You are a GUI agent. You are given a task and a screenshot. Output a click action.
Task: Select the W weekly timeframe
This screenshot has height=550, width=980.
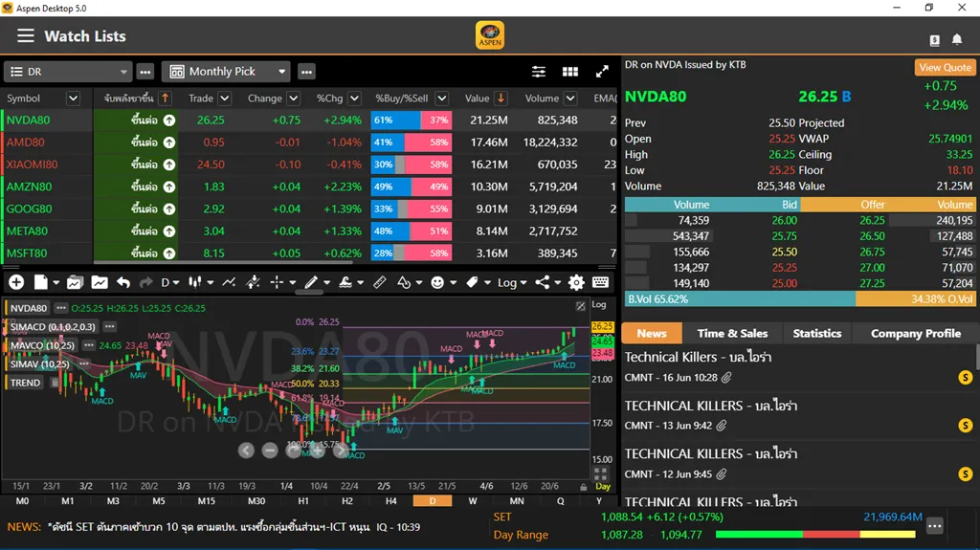pos(473,501)
